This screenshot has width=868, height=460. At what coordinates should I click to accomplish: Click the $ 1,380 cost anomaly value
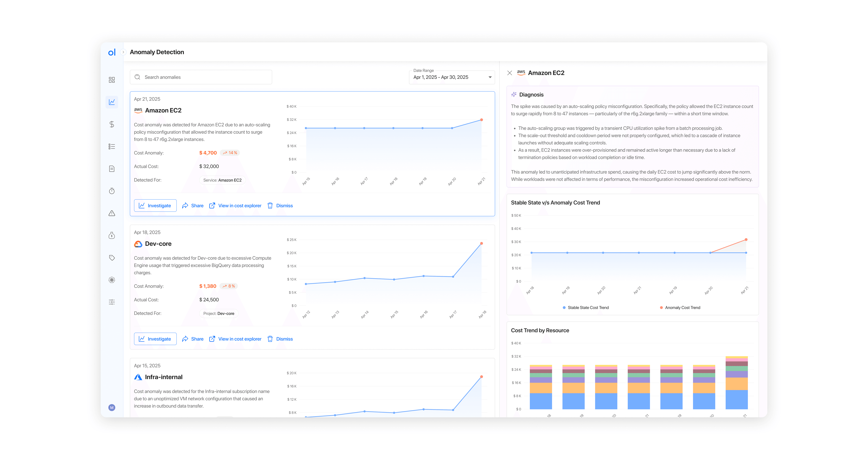point(208,286)
